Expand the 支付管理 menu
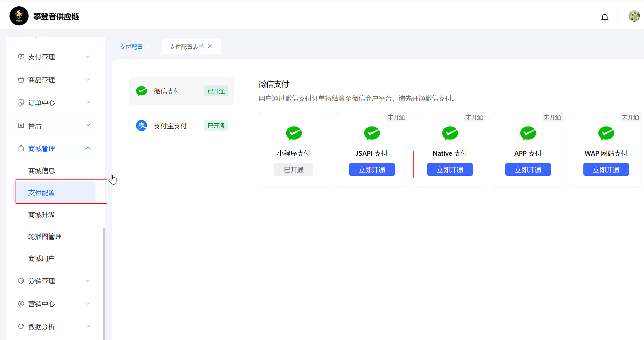 (54, 57)
